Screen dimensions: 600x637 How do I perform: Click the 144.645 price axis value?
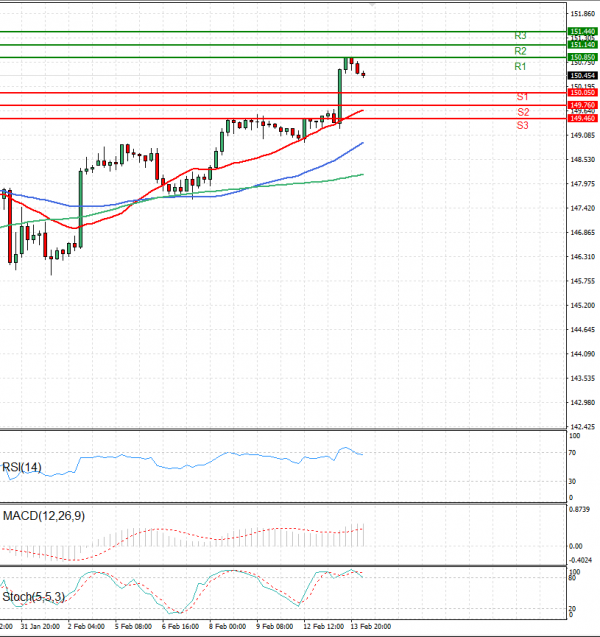coord(583,330)
